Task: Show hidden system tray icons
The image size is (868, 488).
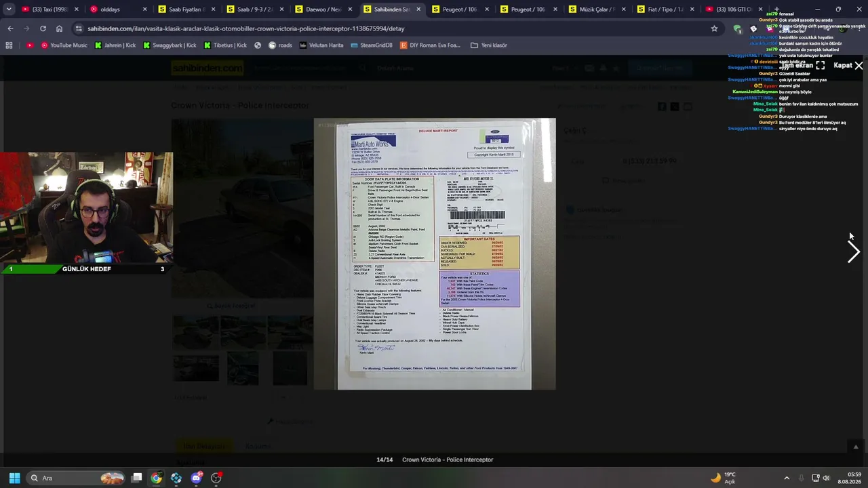Action: pos(787,478)
